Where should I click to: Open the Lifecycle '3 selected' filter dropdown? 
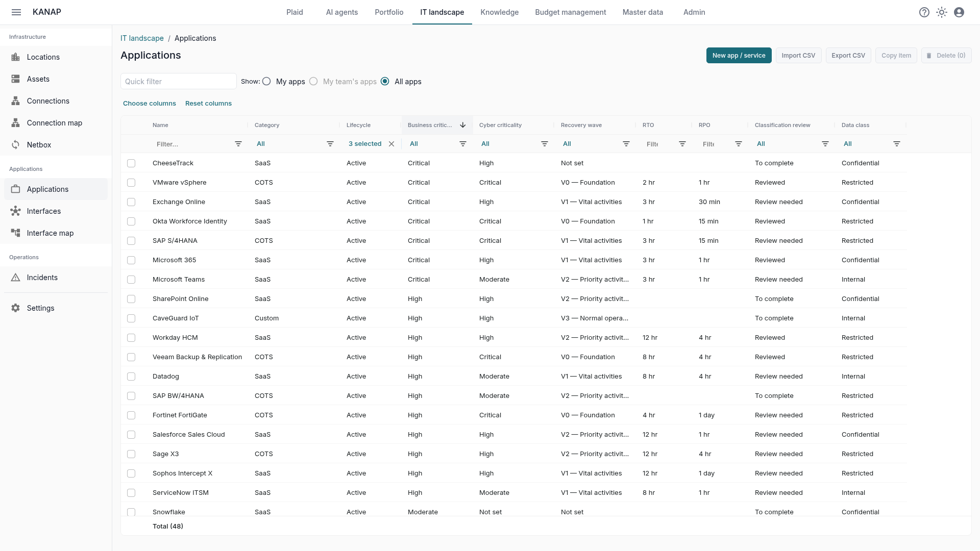tap(365, 144)
